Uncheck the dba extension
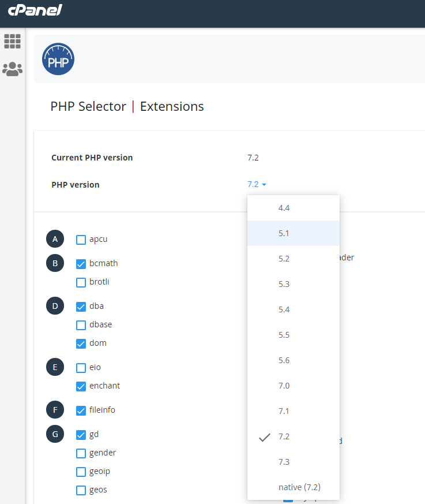Viewport: 425px width, 504px height. [81, 307]
